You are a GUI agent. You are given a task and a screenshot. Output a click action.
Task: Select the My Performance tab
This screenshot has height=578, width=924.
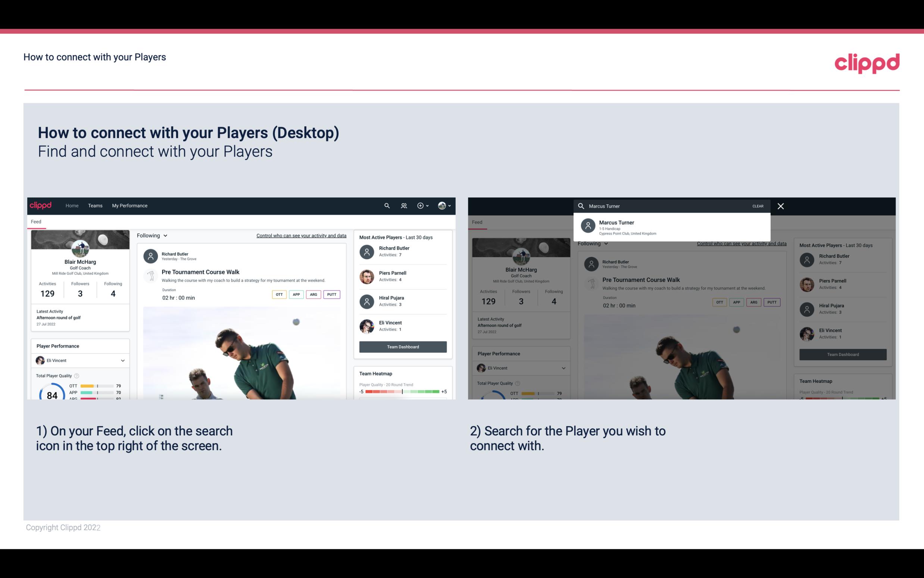click(130, 205)
